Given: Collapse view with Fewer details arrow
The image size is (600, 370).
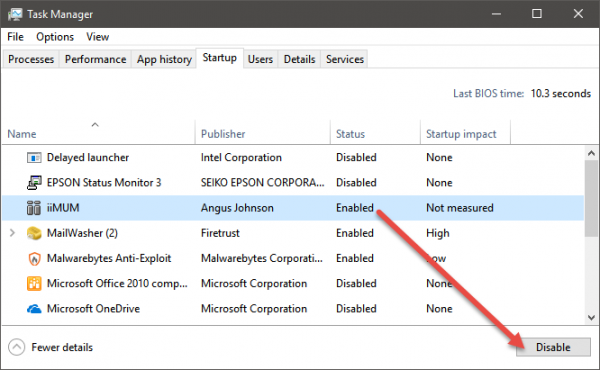Looking at the screenshot, I should point(16,347).
